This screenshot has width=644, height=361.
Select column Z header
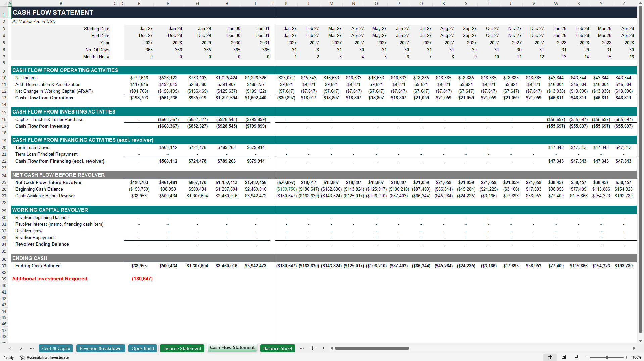[624, 3]
